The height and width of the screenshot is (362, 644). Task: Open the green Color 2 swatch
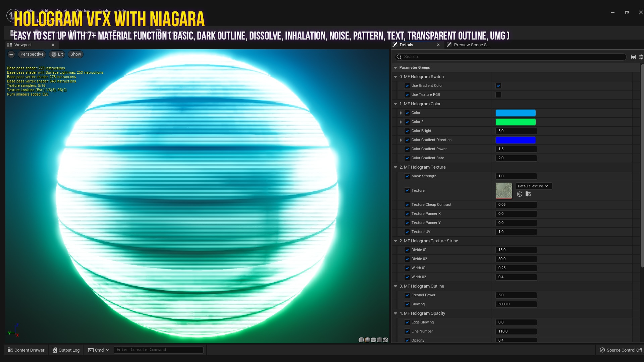(x=516, y=122)
